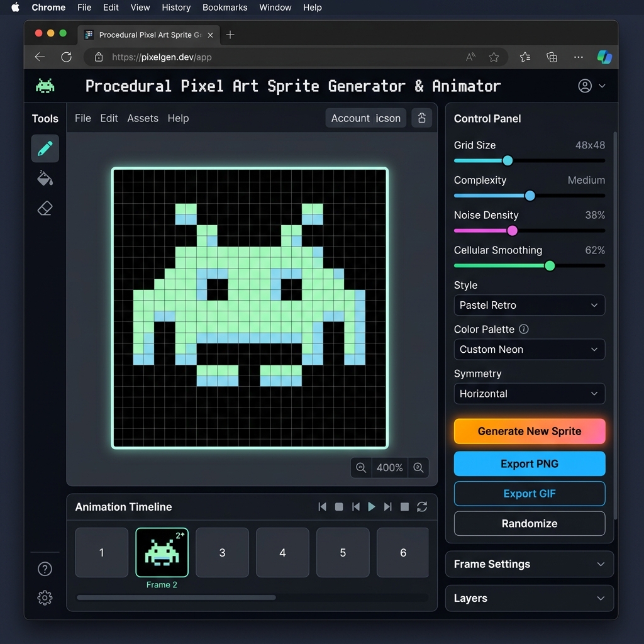Select the Paint Bucket fill tool
The height and width of the screenshot is (644, 644).
click(x=45, y=178)
